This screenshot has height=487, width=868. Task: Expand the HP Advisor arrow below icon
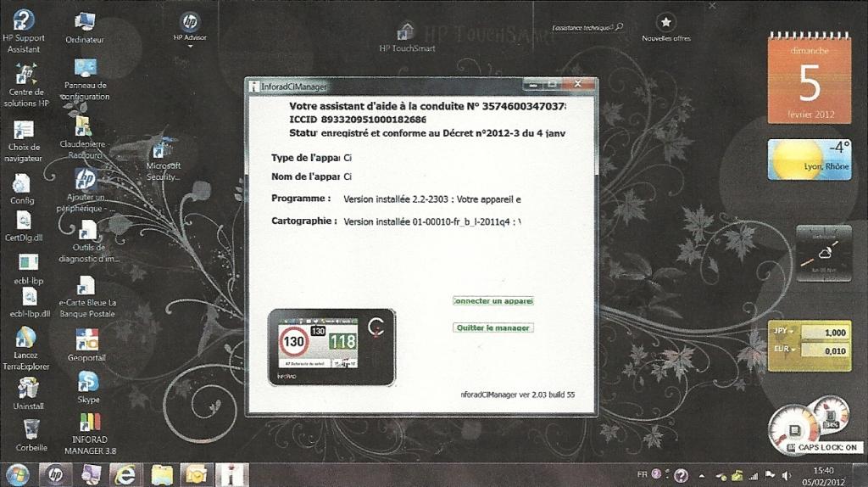(190, 47)
